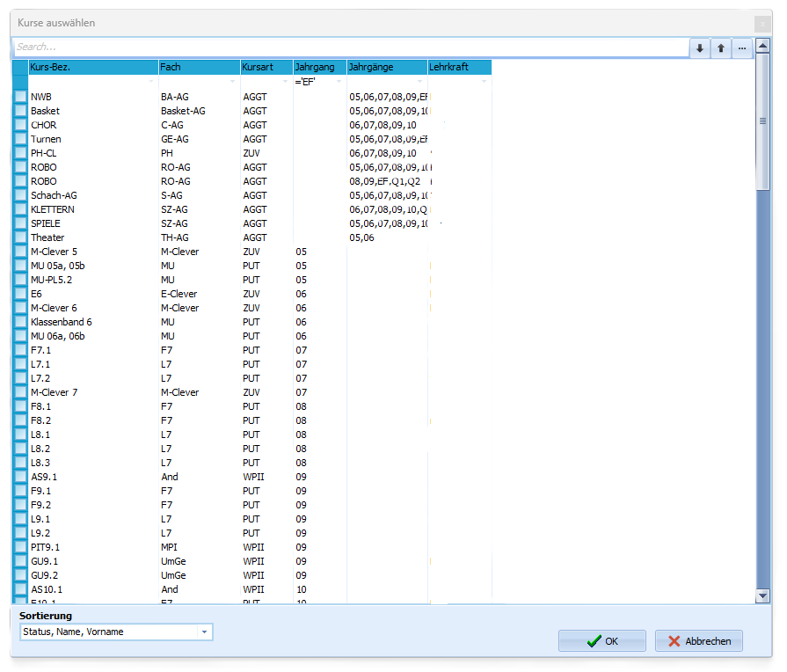Select the AS9.1 course name

tap(44, 477)
